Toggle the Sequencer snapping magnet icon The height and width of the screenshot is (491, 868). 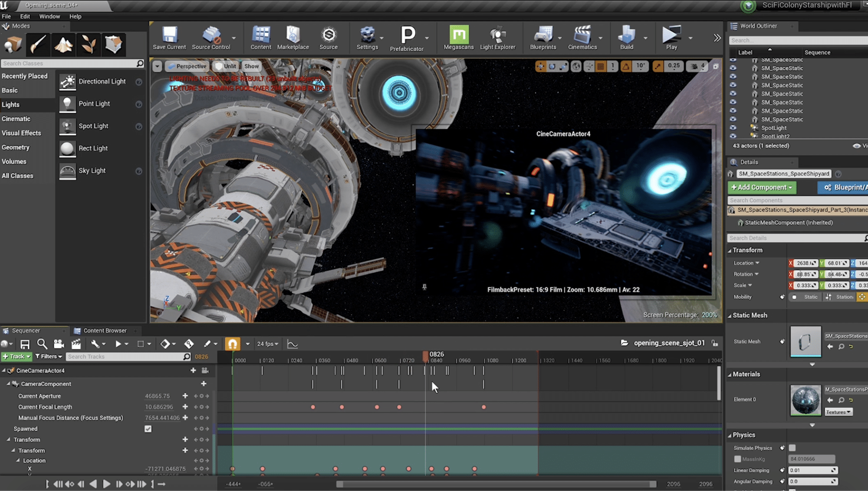233,344
